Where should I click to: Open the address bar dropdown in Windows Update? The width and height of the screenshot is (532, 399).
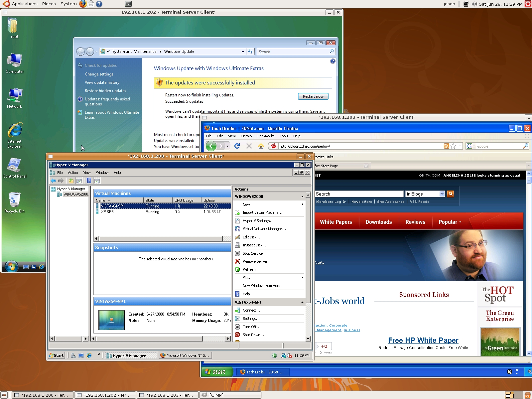coord(243,52)
